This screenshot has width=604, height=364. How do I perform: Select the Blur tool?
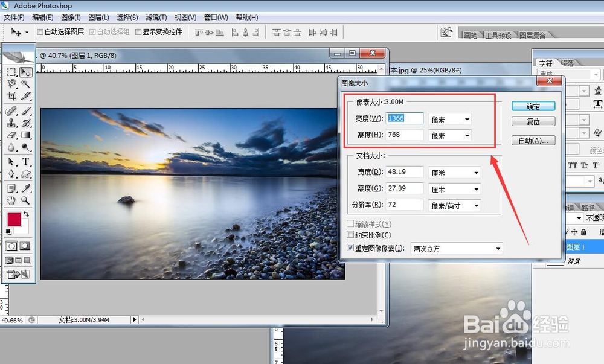click(11, 147)
